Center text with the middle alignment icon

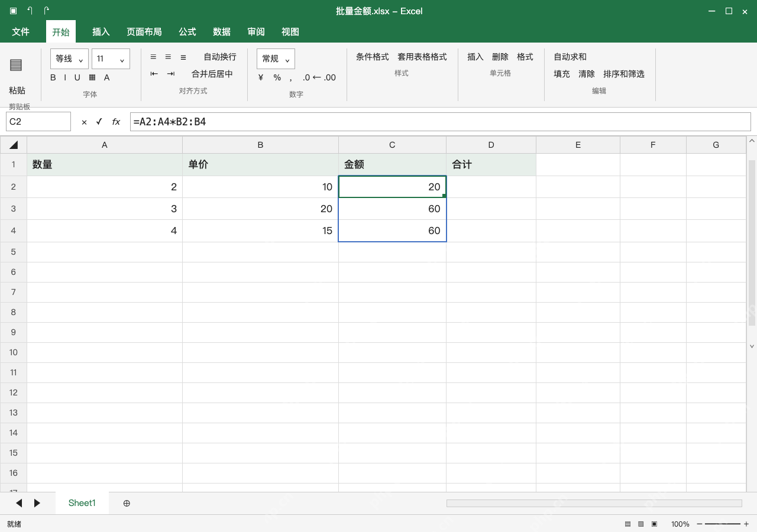click(168, 57)
